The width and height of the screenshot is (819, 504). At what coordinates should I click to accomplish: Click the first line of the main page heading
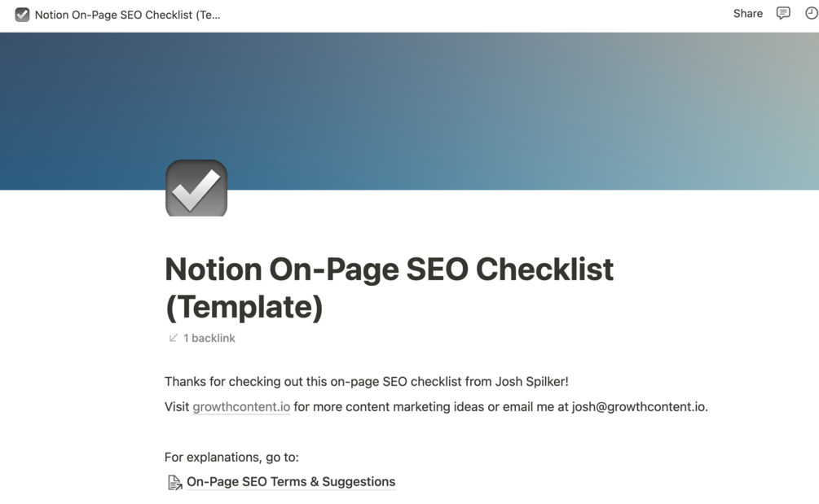[x=389, y=270]
